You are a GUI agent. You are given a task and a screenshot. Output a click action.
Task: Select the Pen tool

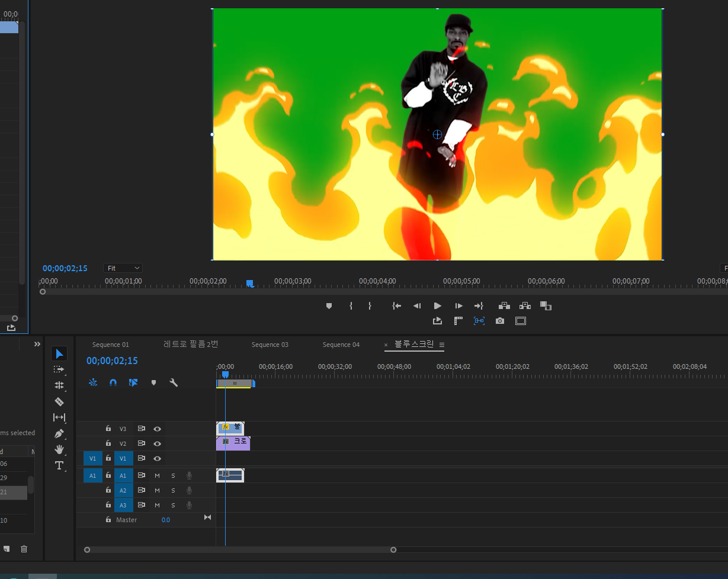[x=59, y=433]
